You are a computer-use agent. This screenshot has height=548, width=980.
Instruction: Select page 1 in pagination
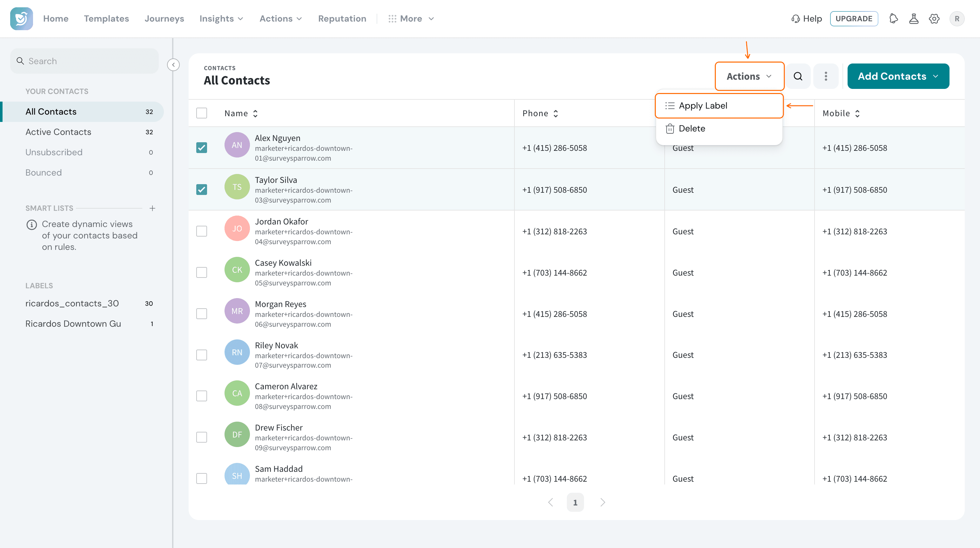[x=575, y=502]
